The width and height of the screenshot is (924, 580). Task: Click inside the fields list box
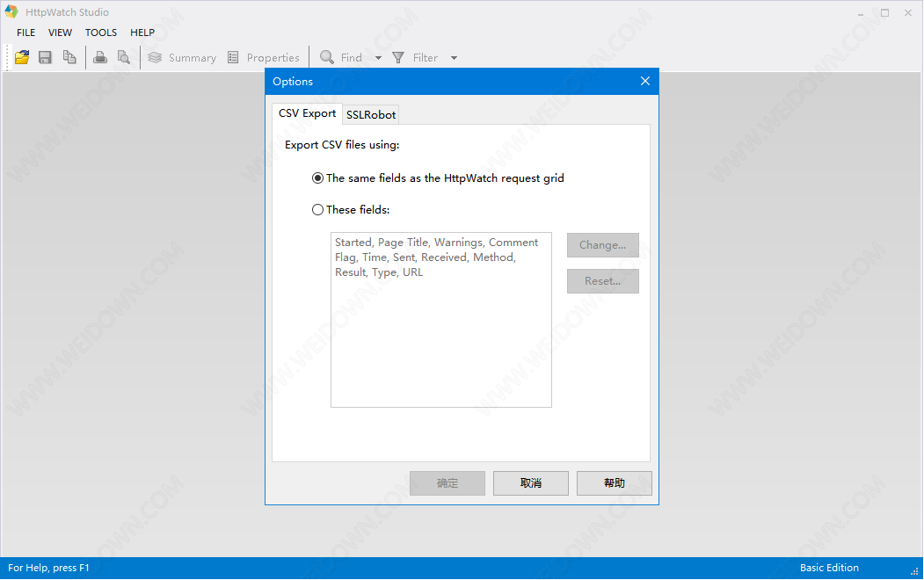441,320
